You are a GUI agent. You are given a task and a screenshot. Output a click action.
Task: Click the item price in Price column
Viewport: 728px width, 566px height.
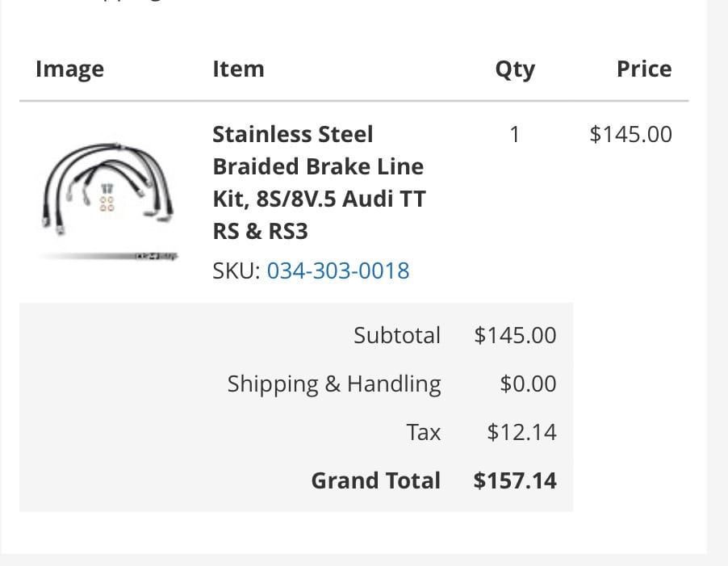pos(630,134)
